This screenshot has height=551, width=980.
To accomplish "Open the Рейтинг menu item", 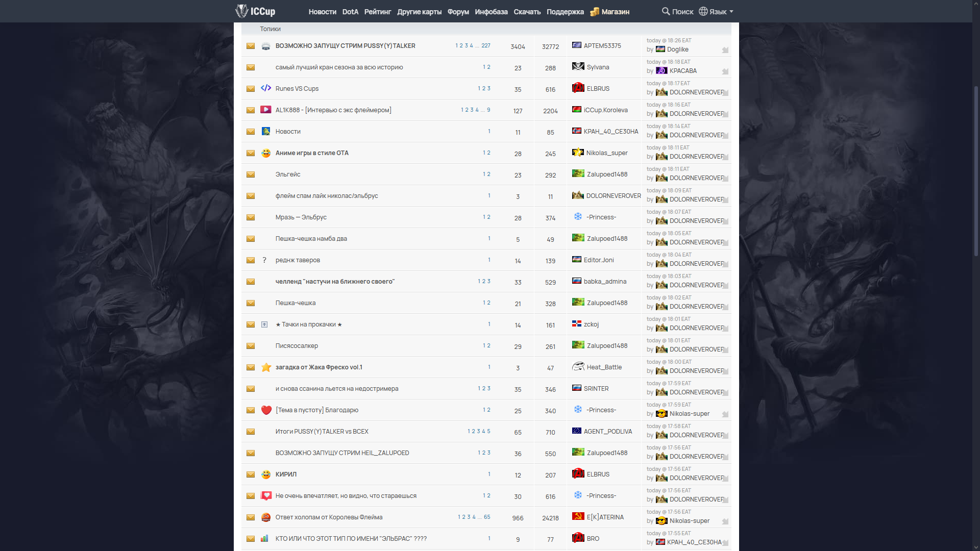I will coord(377,12).
